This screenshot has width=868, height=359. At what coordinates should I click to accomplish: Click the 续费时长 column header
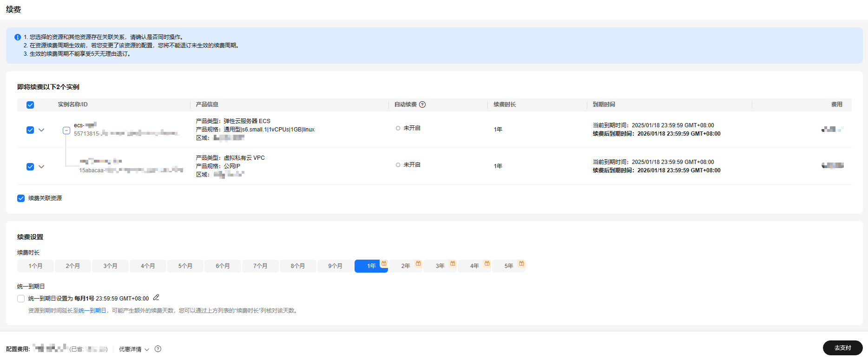tap(505, 104)
